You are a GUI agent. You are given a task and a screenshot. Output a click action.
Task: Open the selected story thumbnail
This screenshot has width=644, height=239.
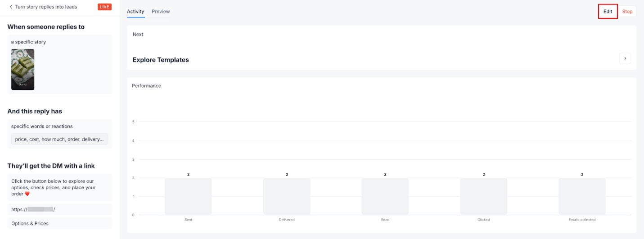click(23, 69)
